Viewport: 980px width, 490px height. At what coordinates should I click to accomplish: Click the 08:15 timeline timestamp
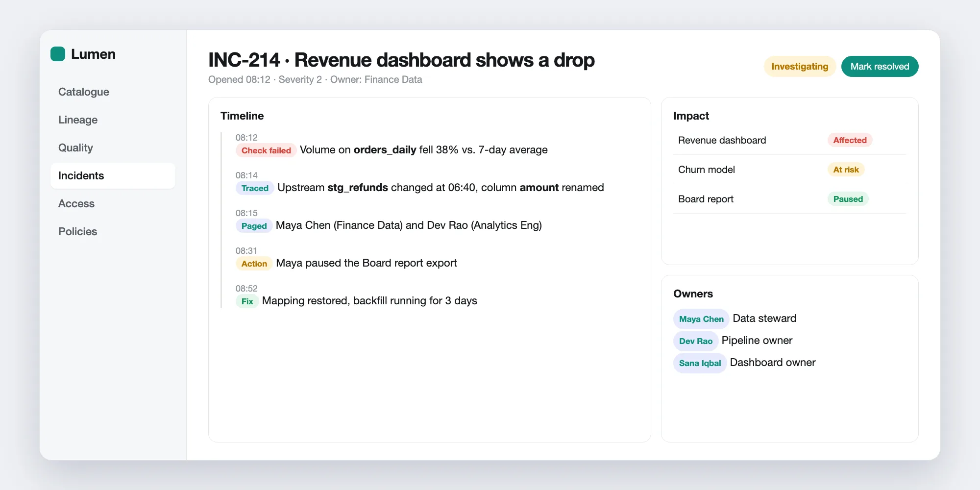coord(246,213)
